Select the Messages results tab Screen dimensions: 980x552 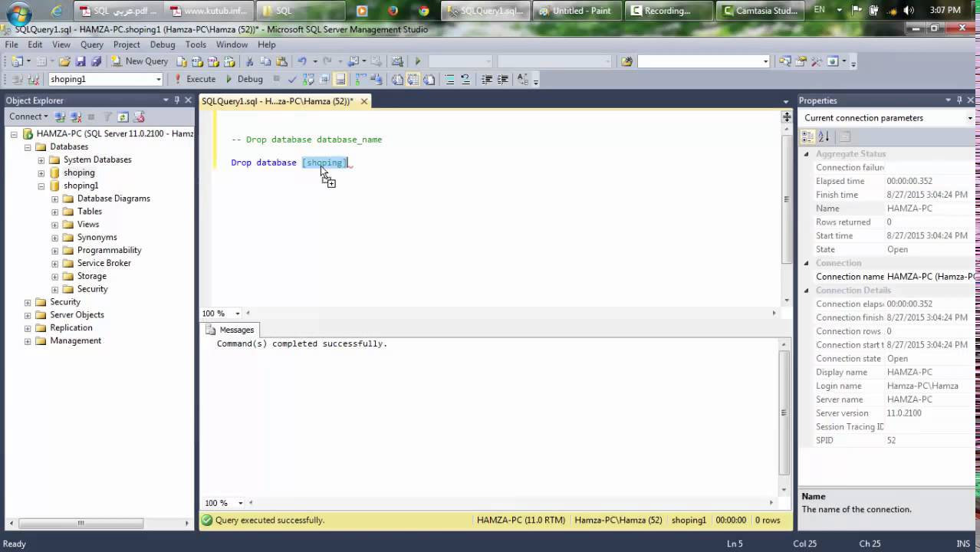229,330
